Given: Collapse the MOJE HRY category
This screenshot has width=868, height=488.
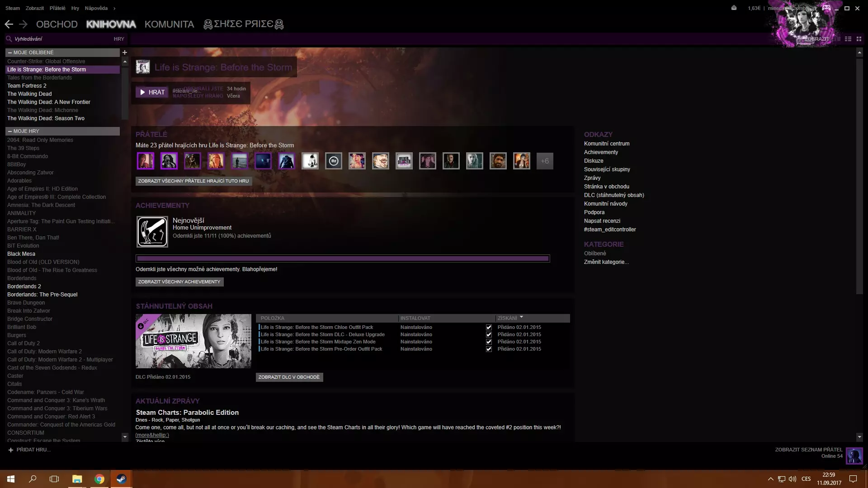Looking at the screenshot, I should coord(10,131).
